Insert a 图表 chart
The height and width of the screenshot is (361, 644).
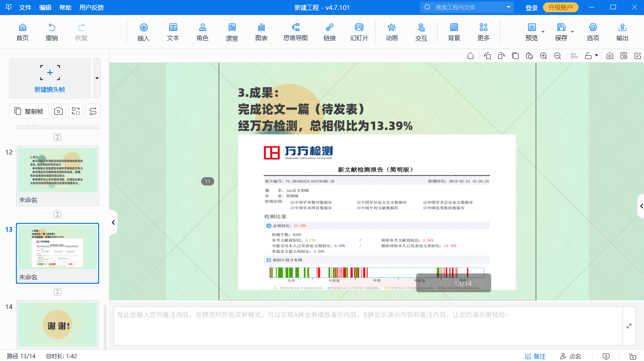[261, 32]
